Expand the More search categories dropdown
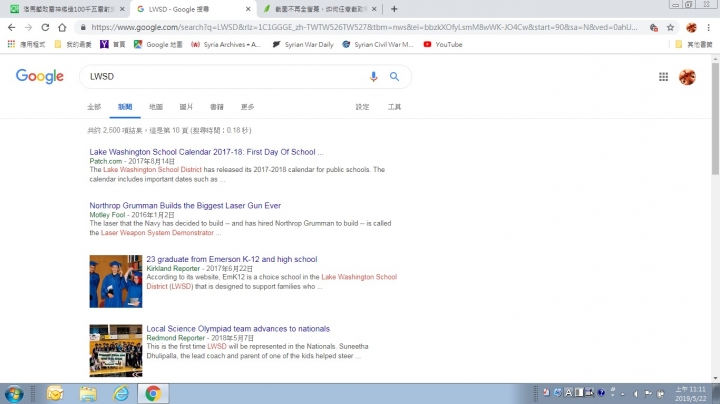Image resolution: width=720 pixels, height=404 pixels. pos(247,107)
